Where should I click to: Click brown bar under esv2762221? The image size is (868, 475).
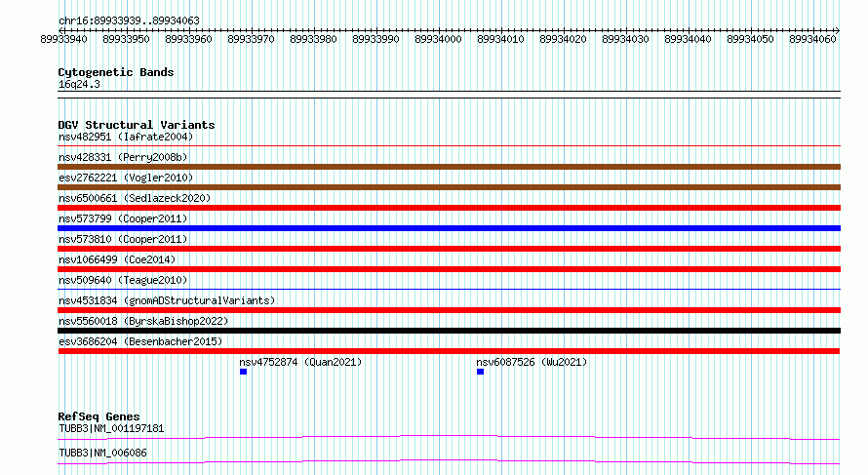(449, 187)
